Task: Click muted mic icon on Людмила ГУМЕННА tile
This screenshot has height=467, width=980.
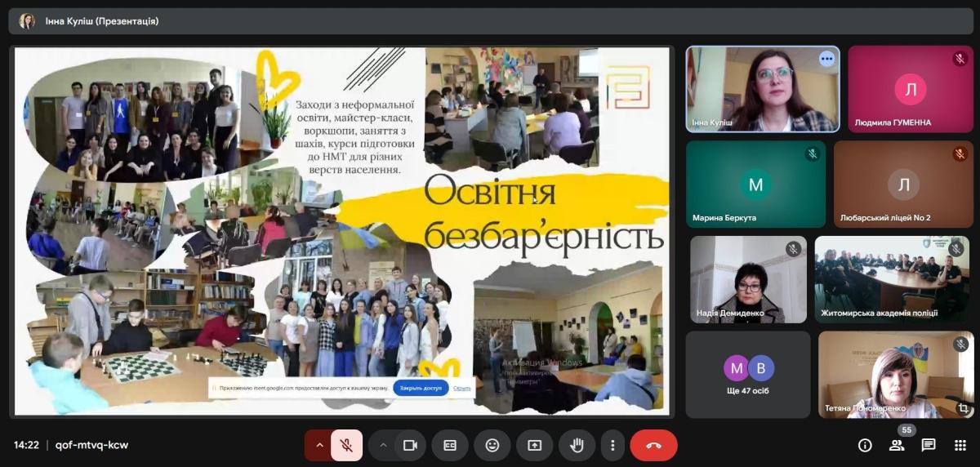Action: [960, 59]
